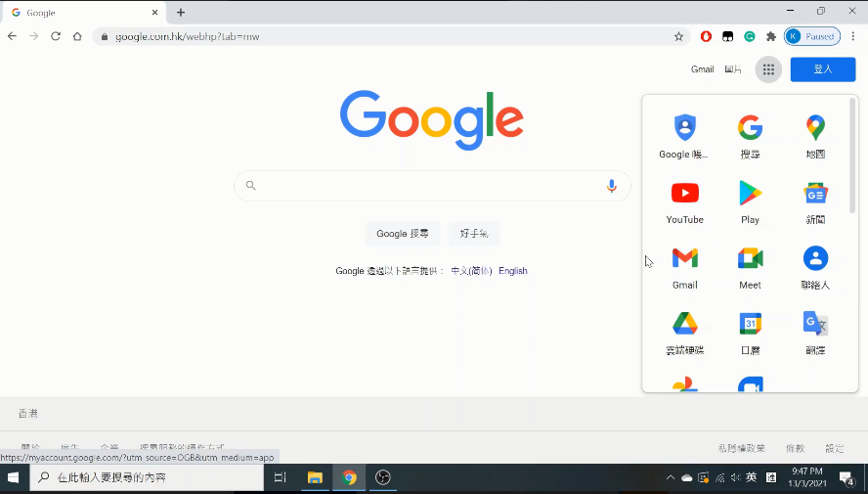Open Chrome's three-dot menu

tap(853, 36)
